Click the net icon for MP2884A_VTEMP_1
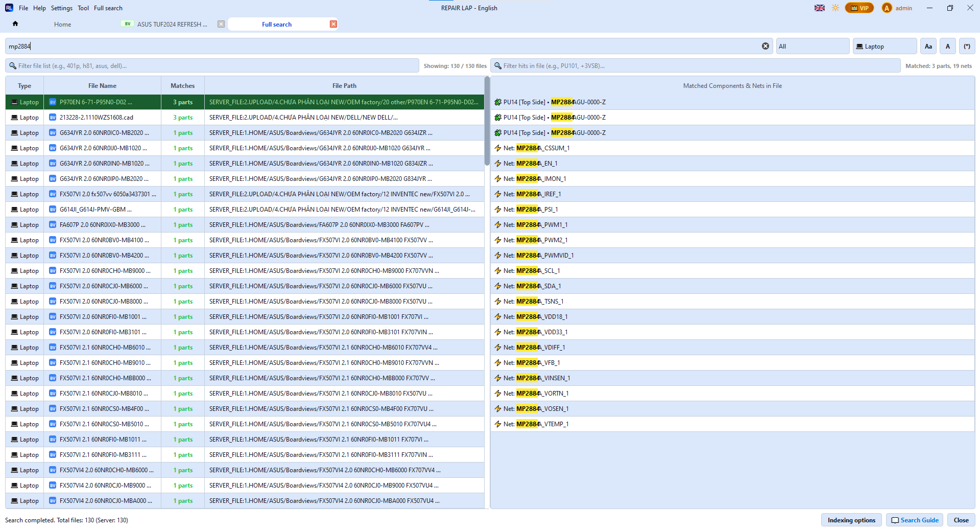 coord(498,424)
